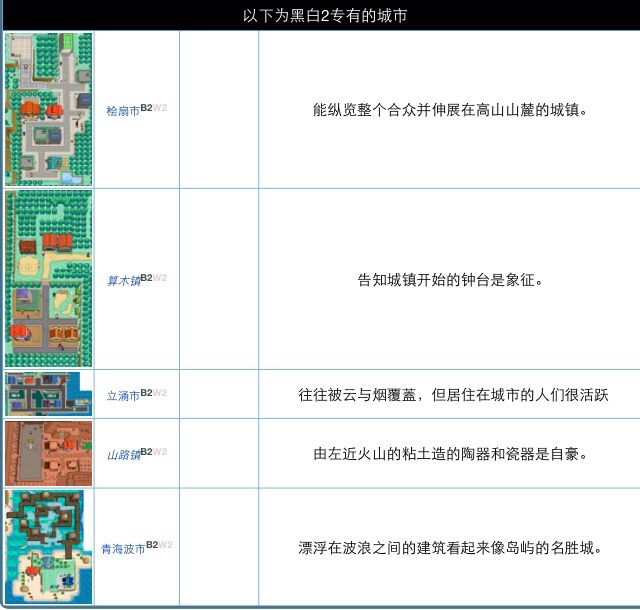Image resolution: width=640 pixels, height=610 pixels.
Task: Follow the 算木镇 town link
Action: pos(123,281)
